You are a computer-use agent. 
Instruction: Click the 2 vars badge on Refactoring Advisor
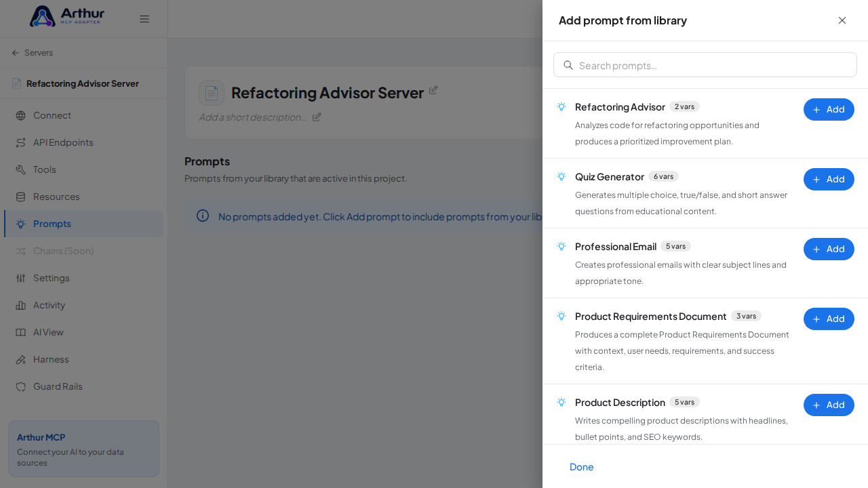[x=684, y=106]
